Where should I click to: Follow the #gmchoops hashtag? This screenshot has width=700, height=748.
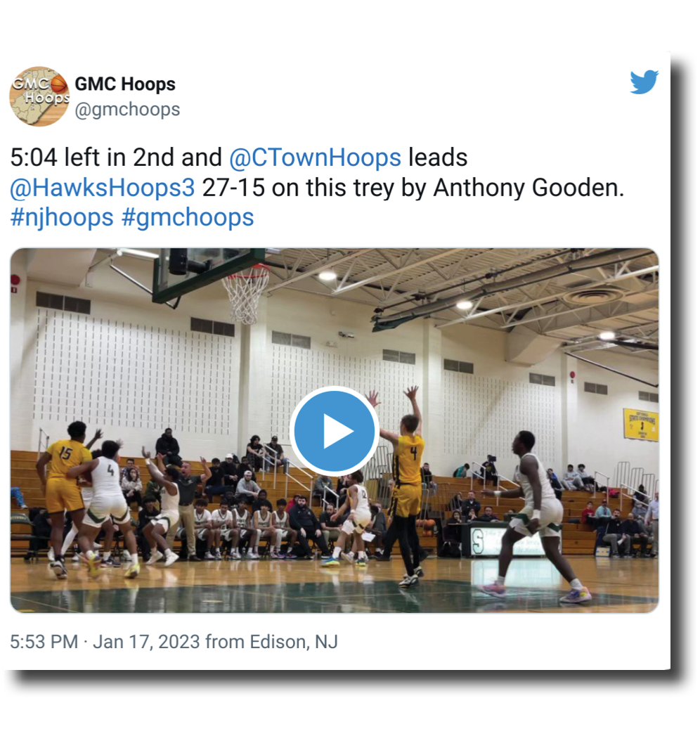pos(188,217)
